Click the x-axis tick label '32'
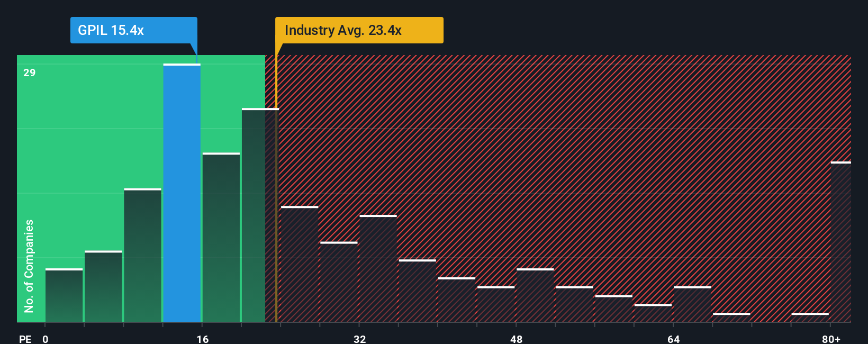Viewport: 868px width, 344px height. coord(359,339)
